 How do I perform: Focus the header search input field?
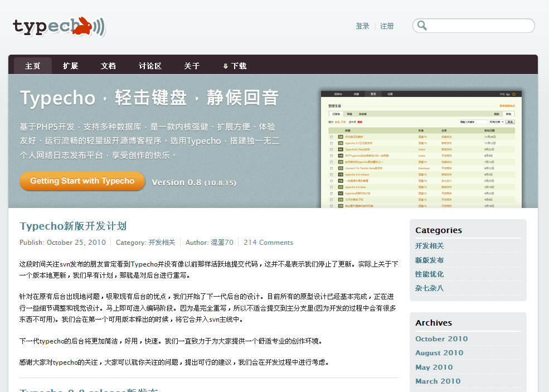[x=474, y=26]
